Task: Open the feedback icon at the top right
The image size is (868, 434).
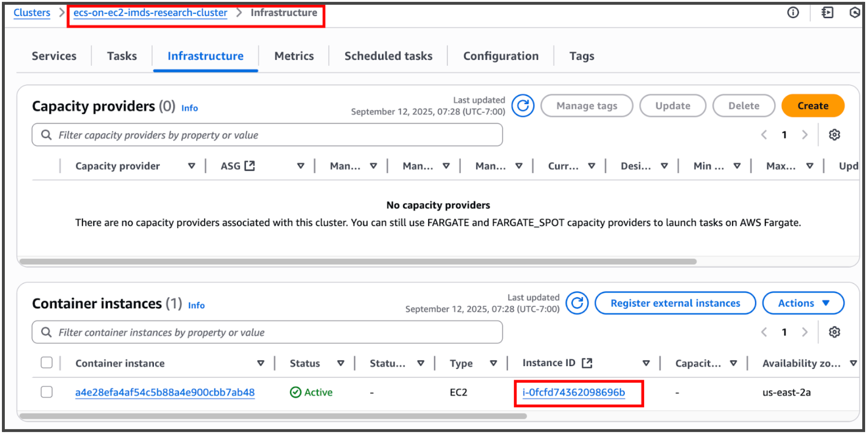Action: tap(827, 13)
